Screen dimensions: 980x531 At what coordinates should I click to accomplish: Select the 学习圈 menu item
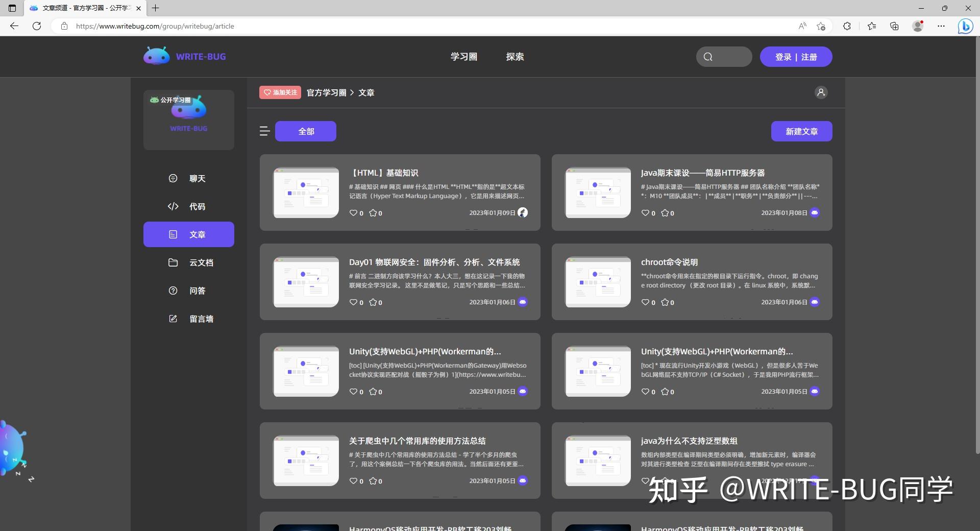pos(463,57)
